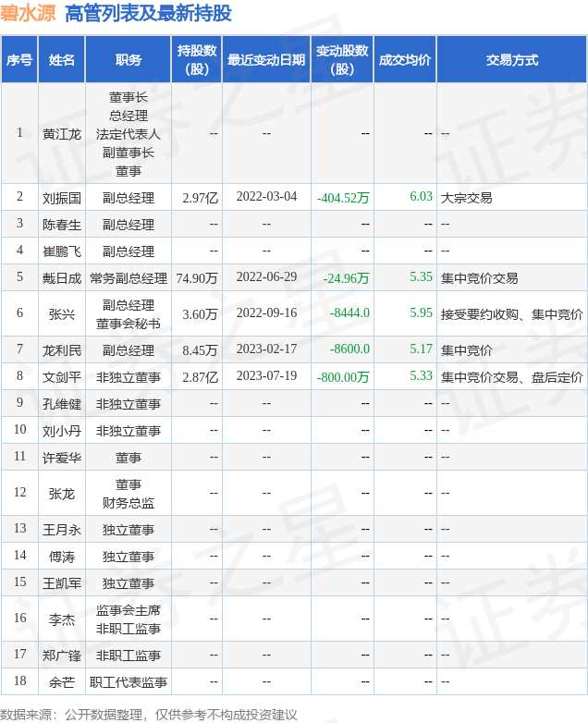Click the date 2022-06-29

click(266, 277)
